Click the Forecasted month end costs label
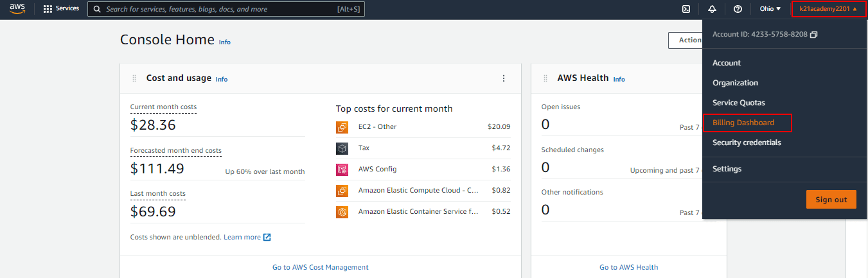This screenshot has height=278, width=868. (176, 150)
